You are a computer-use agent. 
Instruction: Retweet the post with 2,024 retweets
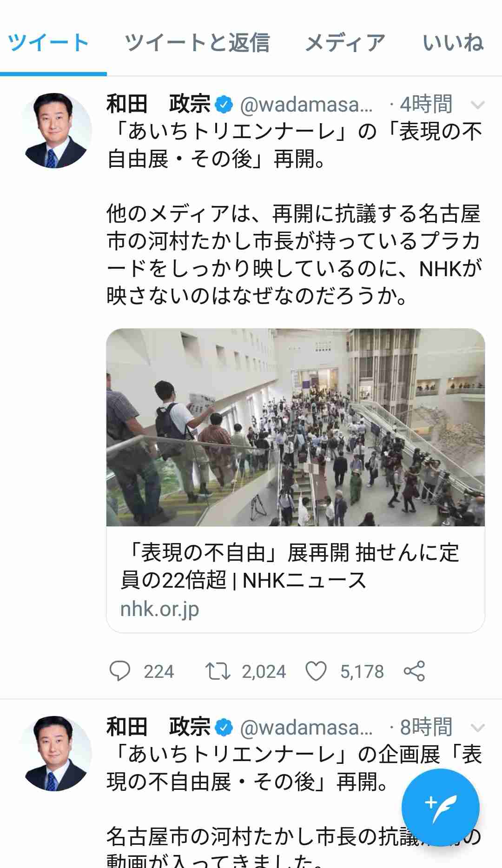[218, 671]
